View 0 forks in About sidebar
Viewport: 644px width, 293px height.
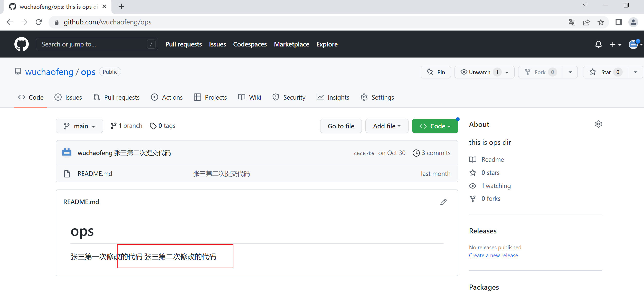point(485,199)
